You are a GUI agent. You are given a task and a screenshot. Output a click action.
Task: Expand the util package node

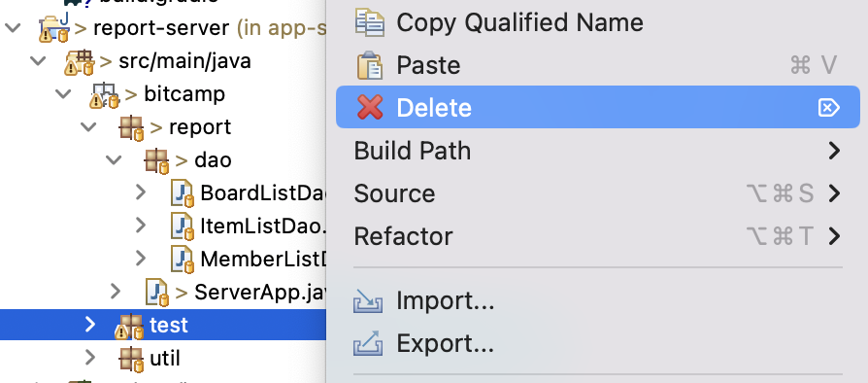click(90, 358)
